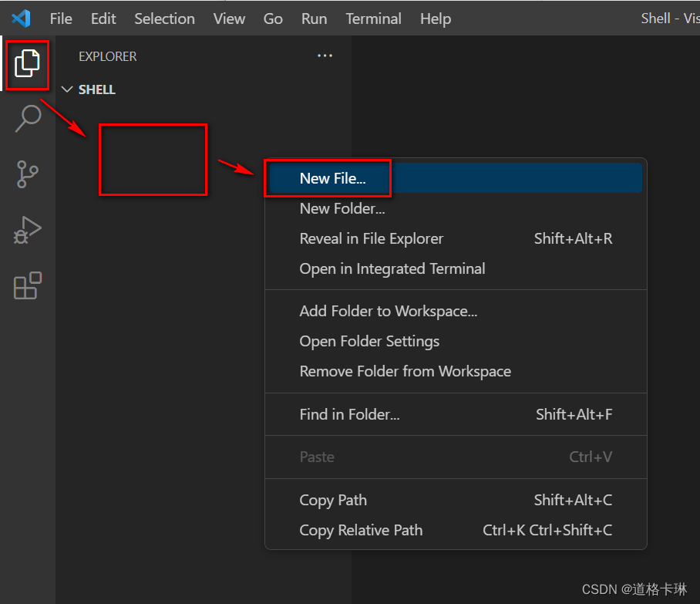Viewport: 700px width, 604px height.
Task: Open the Explorer view in activity bar
Action: tap(27, 63)
